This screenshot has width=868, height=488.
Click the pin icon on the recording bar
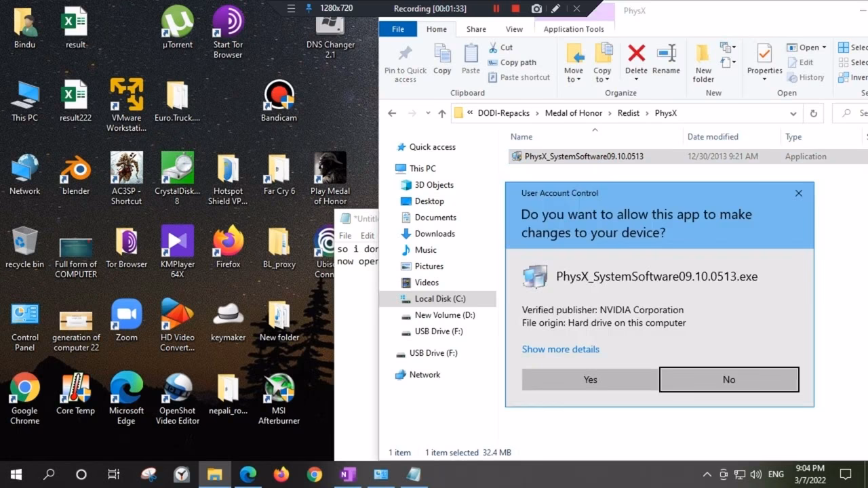[309, 9]
